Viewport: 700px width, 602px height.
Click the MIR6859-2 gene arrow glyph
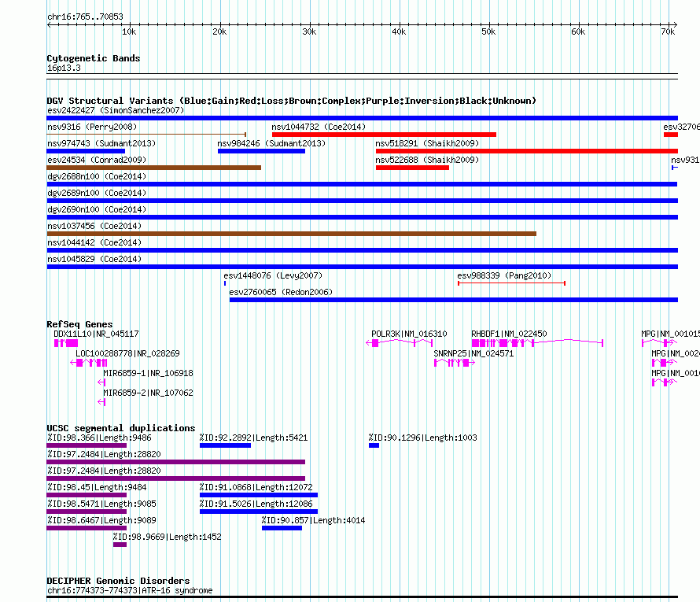(x=101, y=402)
